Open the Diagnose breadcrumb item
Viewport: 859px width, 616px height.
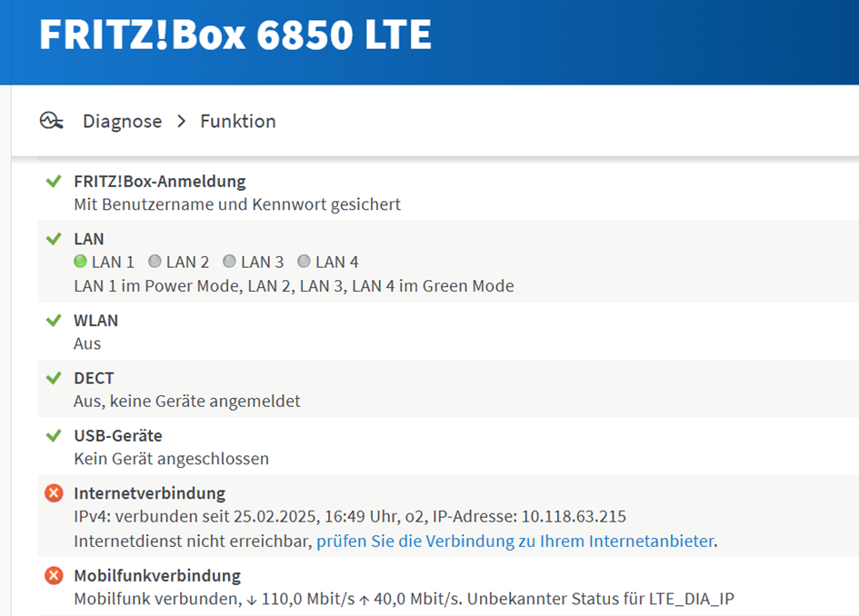[x=122, y=121]
